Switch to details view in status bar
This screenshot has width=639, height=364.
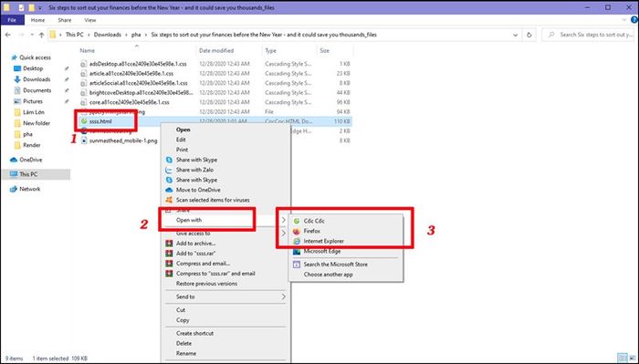[623, 358]
